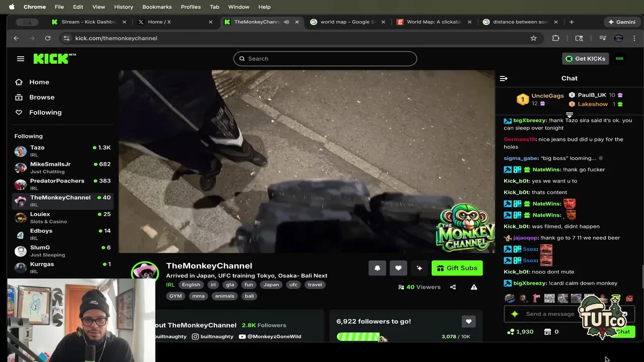Open Chrome three-dot menu
Screen dimensions: 644x362
click(634, 38)
